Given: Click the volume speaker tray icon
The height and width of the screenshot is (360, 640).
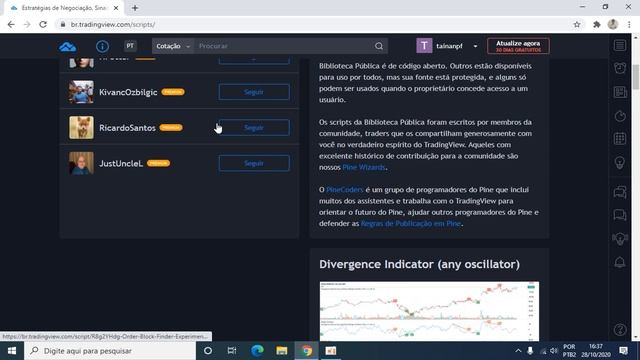Looking at the screenshot, I should pyautogui.click(x=553, y=351).
